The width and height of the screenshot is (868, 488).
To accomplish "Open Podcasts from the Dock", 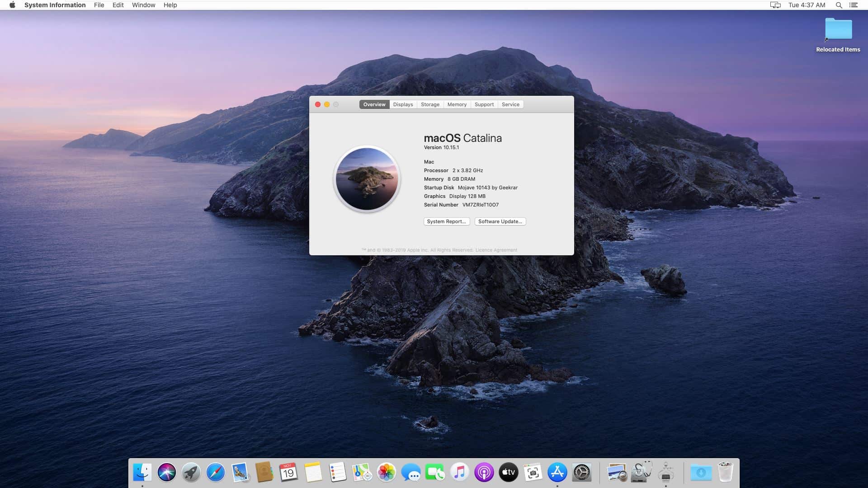I will (484, 472).
